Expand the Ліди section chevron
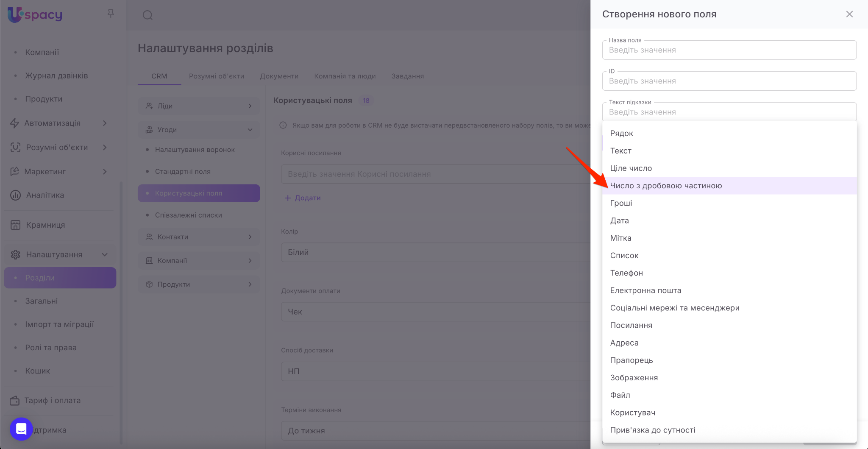This screenshot has height=449, width=868. point(250,106)
